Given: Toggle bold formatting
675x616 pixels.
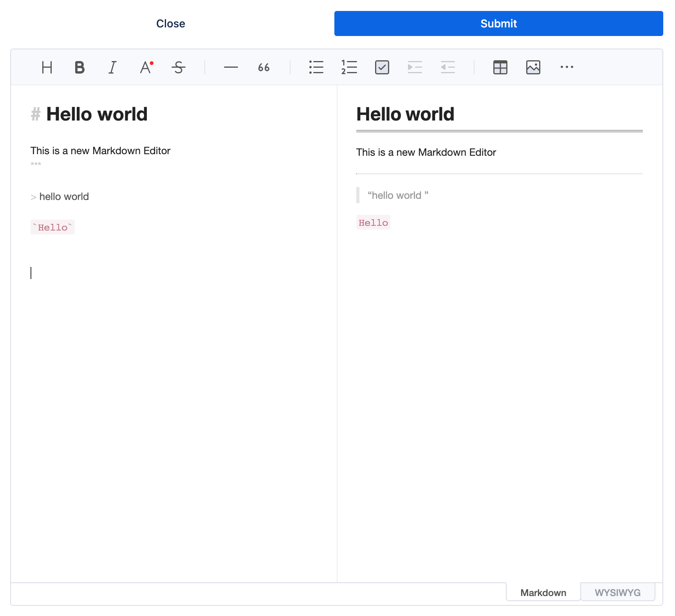Looking at the screenshot, I should click(x=80, y=67).
